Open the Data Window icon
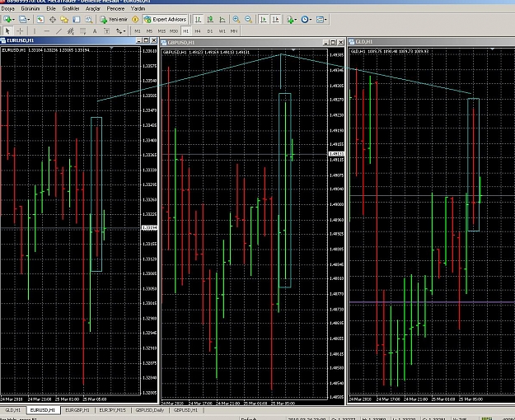 tap(53, 20)
